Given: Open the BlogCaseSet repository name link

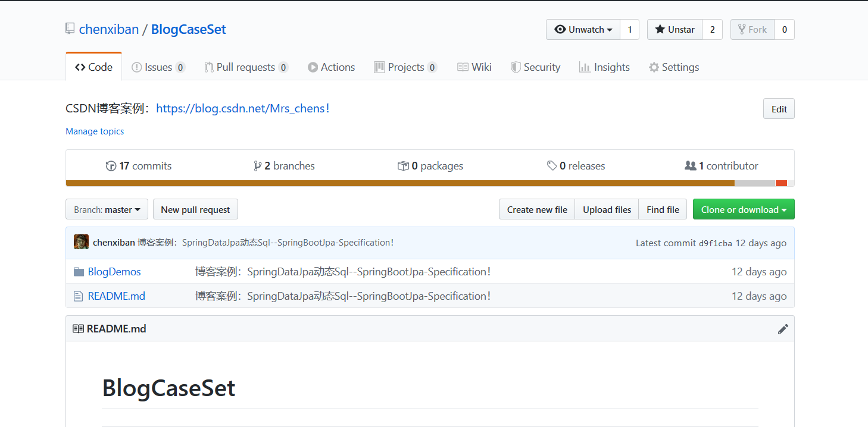Looking at the screenshot, I should (189, 29).
